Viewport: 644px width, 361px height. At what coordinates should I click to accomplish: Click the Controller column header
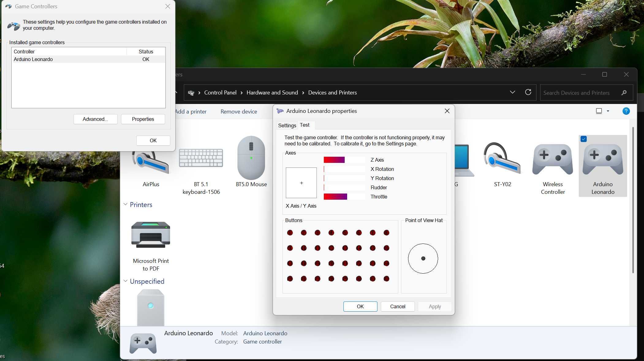click(69, 52)
